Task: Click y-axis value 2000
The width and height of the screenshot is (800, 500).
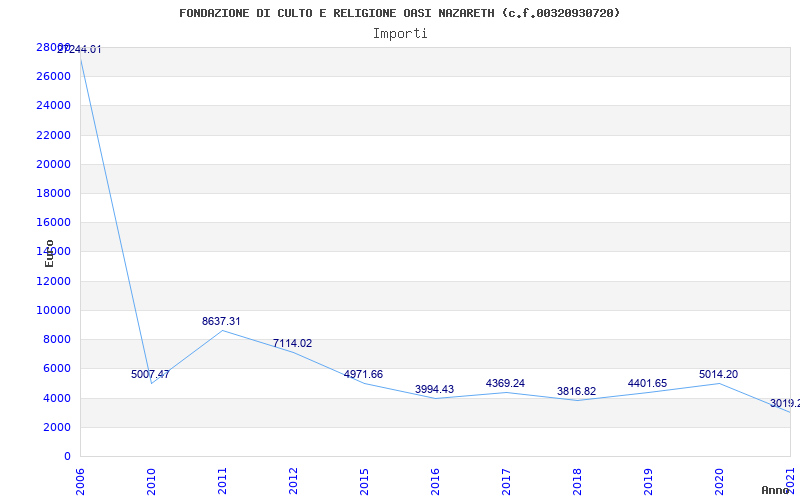Action: [x=57, y=427]
